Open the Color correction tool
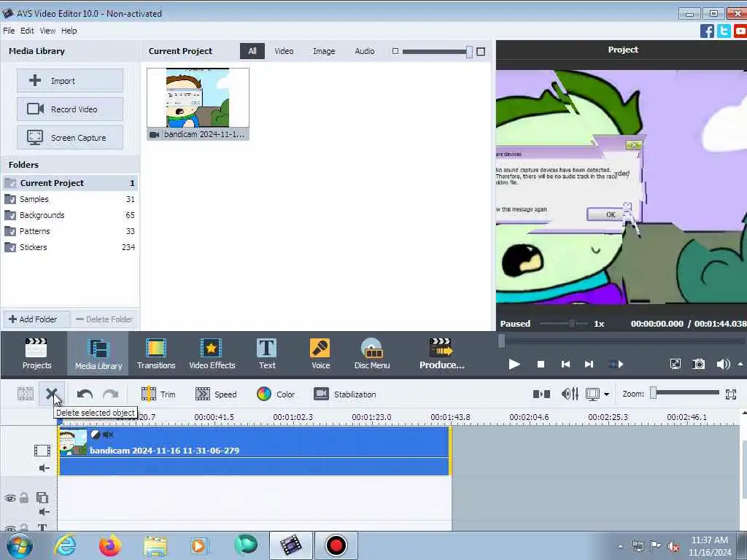 [276, 394]
